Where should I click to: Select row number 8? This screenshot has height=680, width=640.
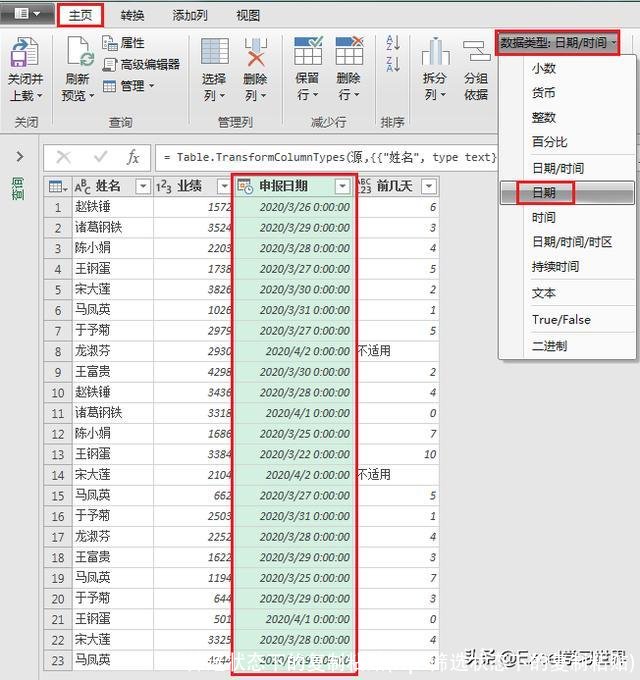pos(58,351)
